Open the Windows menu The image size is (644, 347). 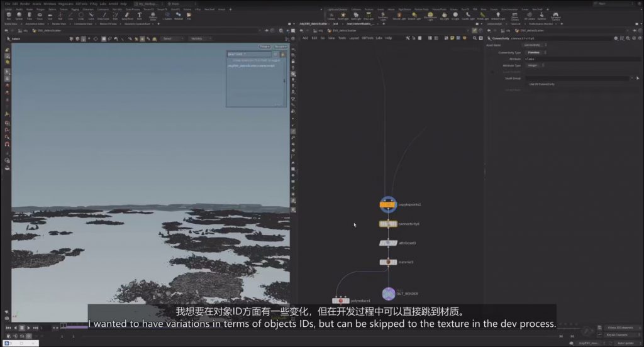pos(50,4)
